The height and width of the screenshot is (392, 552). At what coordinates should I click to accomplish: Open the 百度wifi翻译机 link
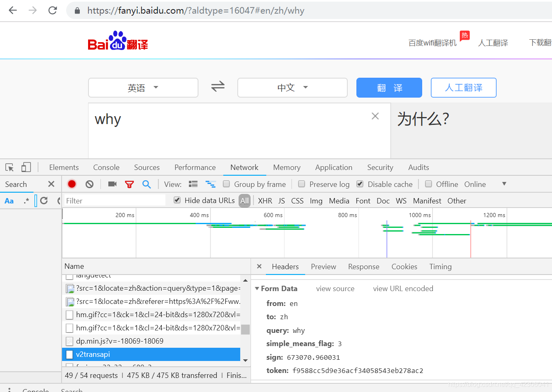pyautogui.click(x=433, y=43)
